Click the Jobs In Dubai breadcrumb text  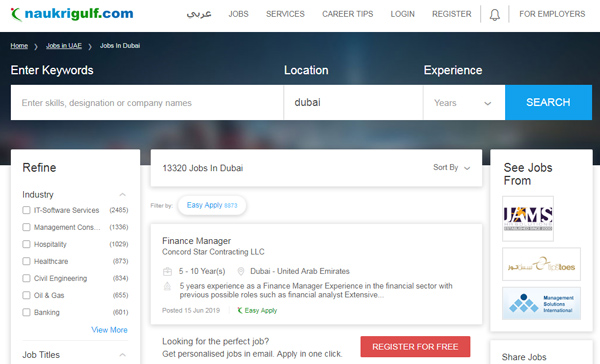pos(120,46)
